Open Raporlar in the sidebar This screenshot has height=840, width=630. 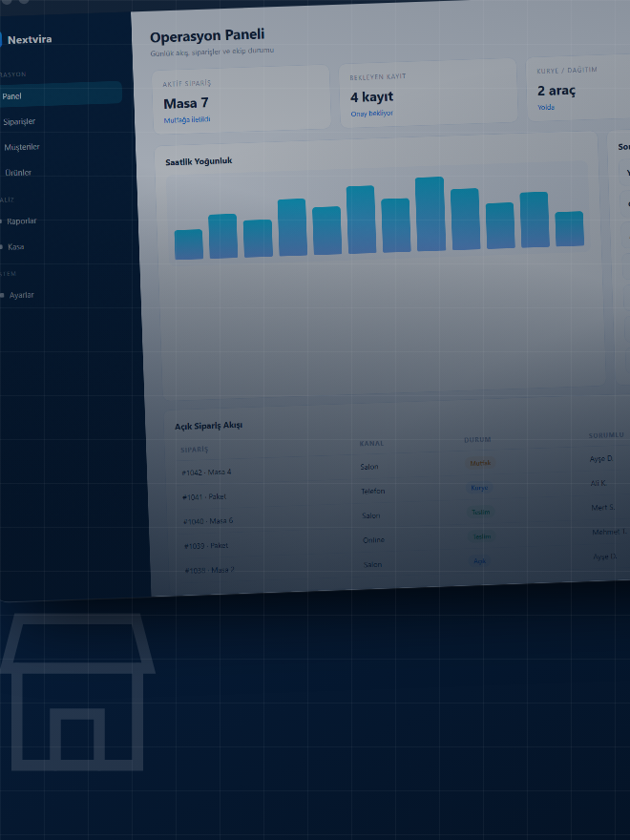[21, 220]
